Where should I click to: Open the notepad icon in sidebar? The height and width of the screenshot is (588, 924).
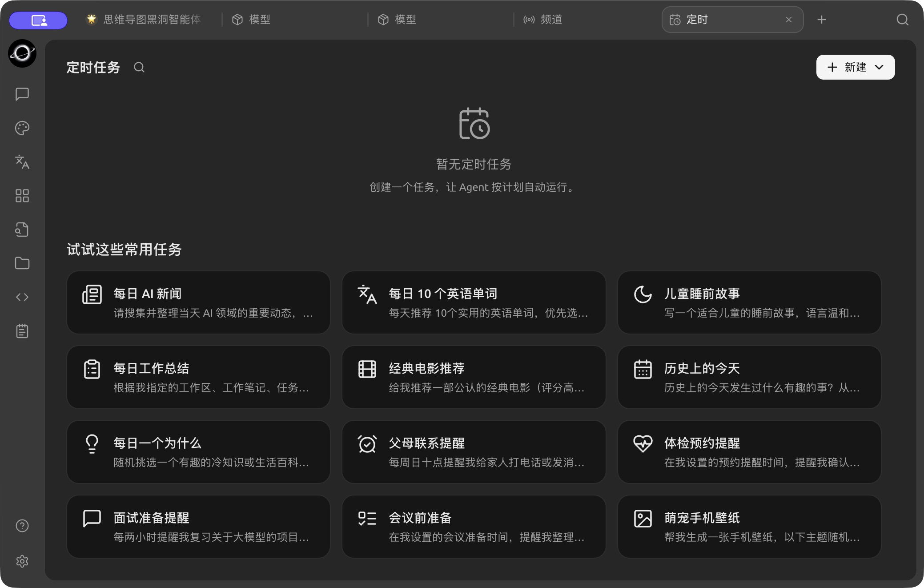click(x=22, y=331)
